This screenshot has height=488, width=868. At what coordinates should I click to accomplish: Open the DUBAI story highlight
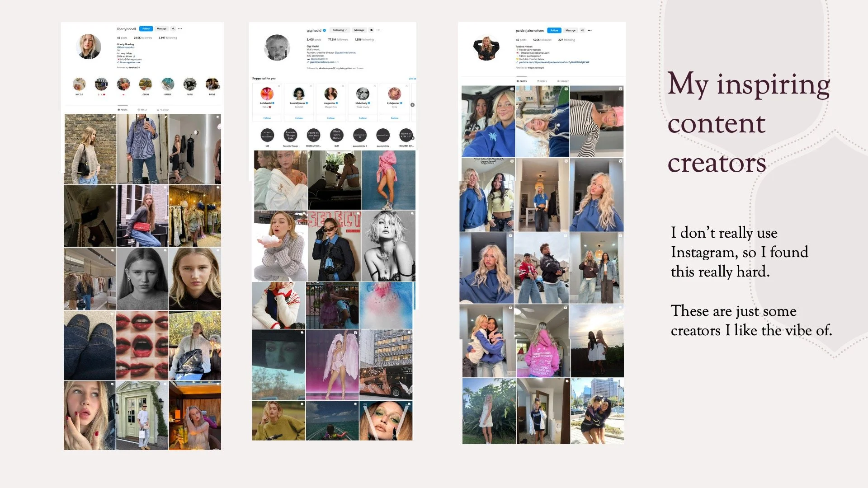[x=146, y=84]
